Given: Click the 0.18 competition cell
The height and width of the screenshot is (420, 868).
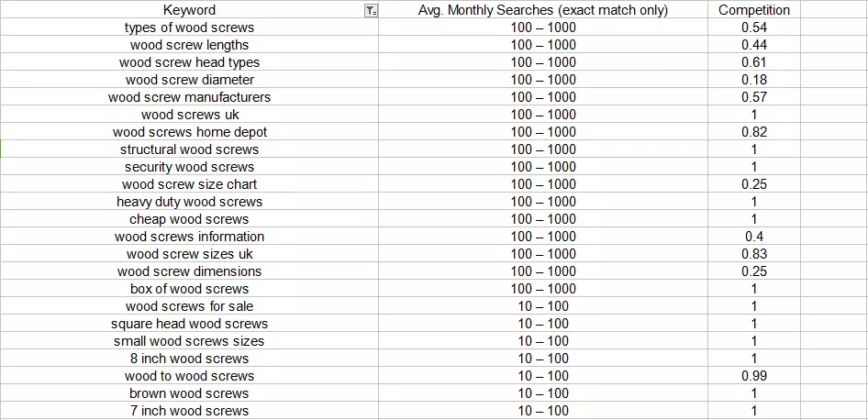Looking at the screenshot, I should click(753, 80).
